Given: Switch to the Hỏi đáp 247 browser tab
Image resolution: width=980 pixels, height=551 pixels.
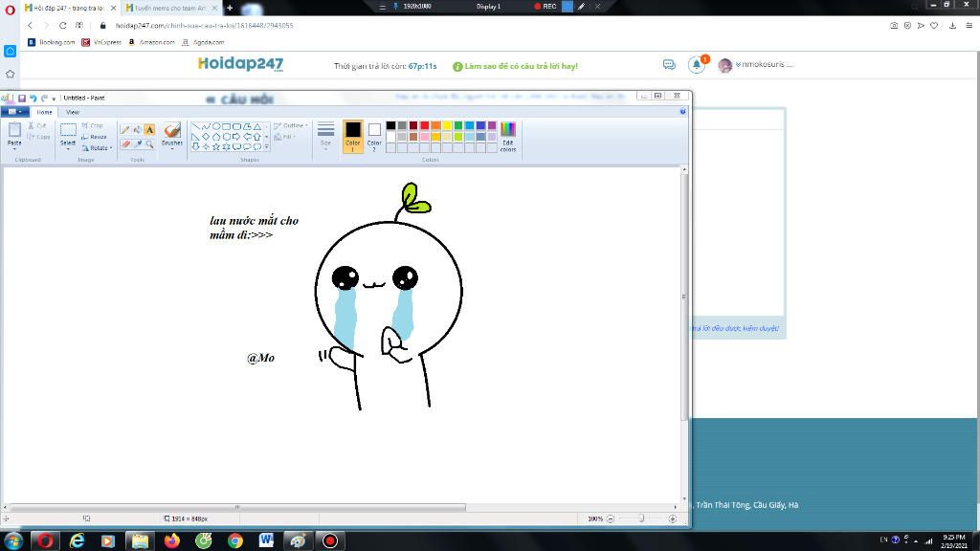Looking at the screenshot, I should pyautogui.click(x=69, y=8).
